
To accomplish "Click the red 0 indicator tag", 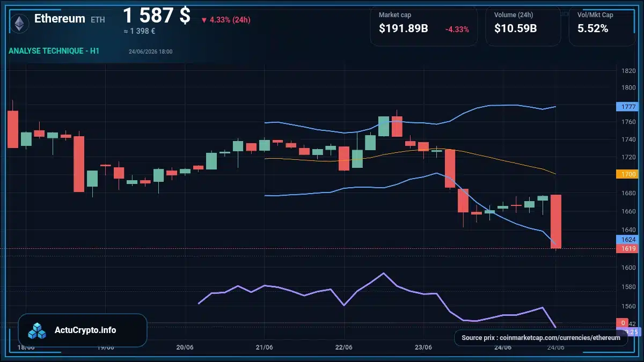I will pyautogui.click(x=623, y=323).
